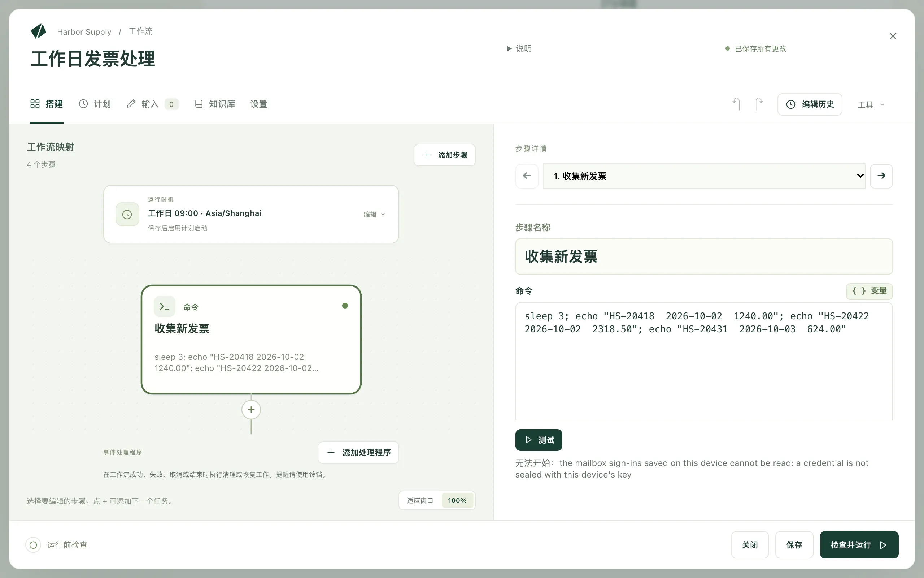Viewport: 924px width, 578px height.
Task: Click 适应窗口 fit to window
Action: tap(420, 501)
